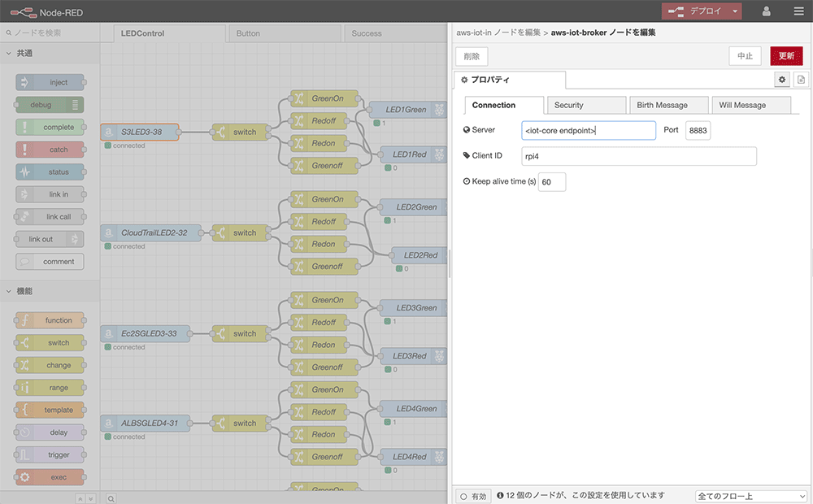Click the Client ID input field
Image resolution: width=813 pixels, height=504 pixels.
639,156
